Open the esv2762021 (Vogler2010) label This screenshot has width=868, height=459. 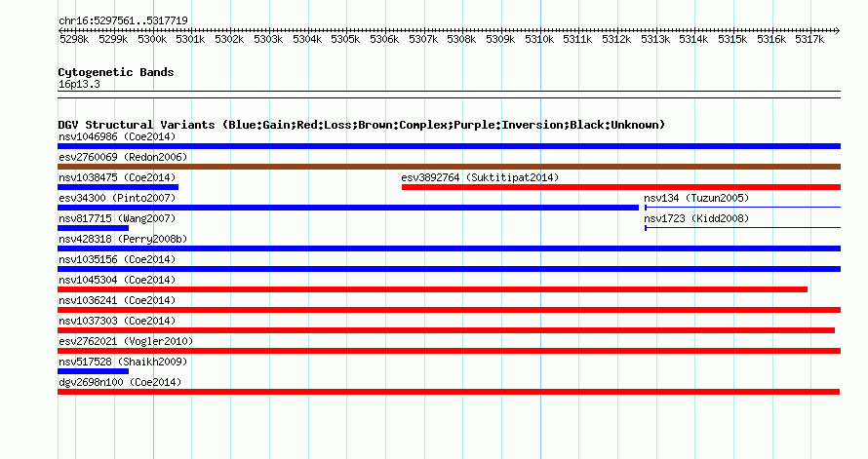[x=126, y=341]
